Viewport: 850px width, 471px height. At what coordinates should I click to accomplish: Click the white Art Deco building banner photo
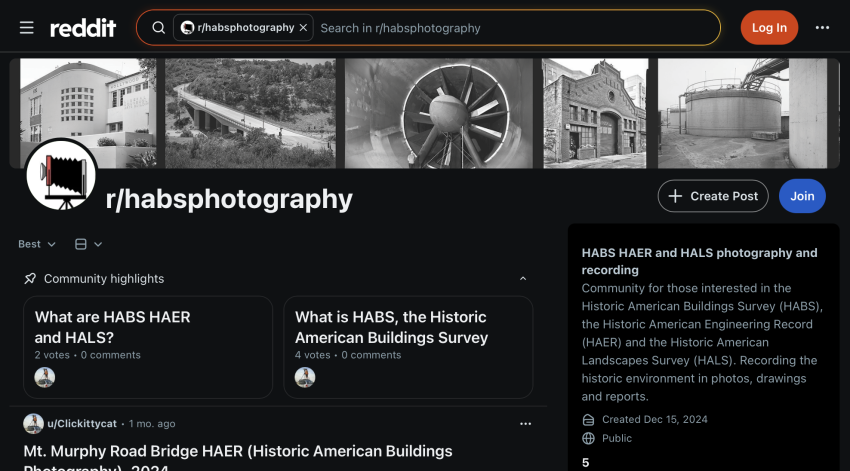click(88, 113)
